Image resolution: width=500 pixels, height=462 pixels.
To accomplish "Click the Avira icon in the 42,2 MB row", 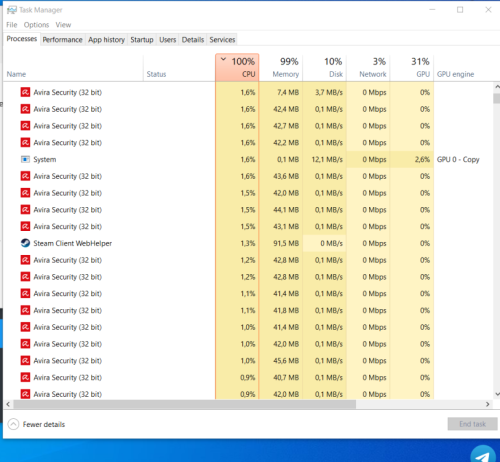I will pos(25,142).
